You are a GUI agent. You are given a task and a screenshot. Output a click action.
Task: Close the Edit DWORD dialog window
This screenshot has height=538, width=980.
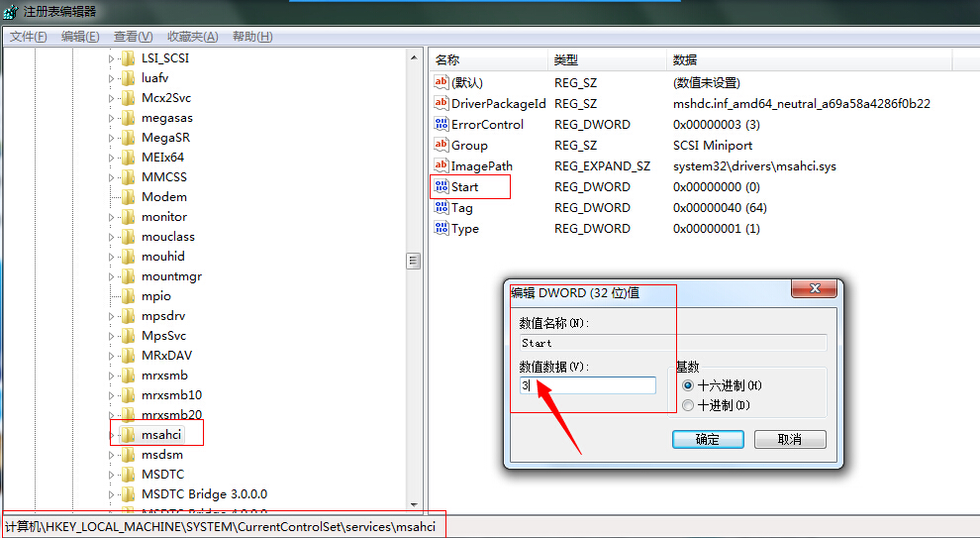coord(817,288)
